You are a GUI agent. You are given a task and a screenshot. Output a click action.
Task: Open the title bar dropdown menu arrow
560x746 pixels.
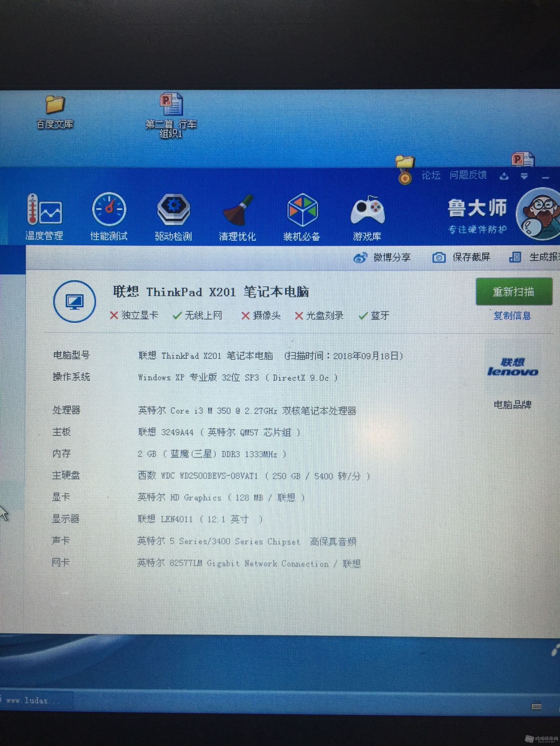(524, 176)
